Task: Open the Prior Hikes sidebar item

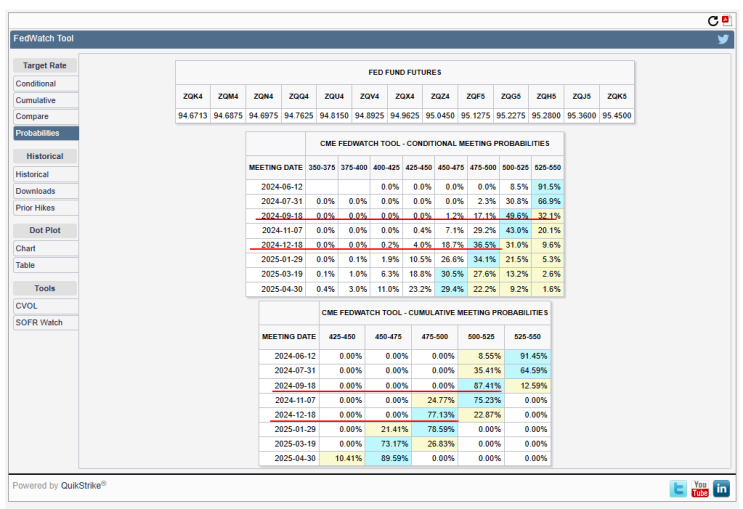Action: coord(46,208)
